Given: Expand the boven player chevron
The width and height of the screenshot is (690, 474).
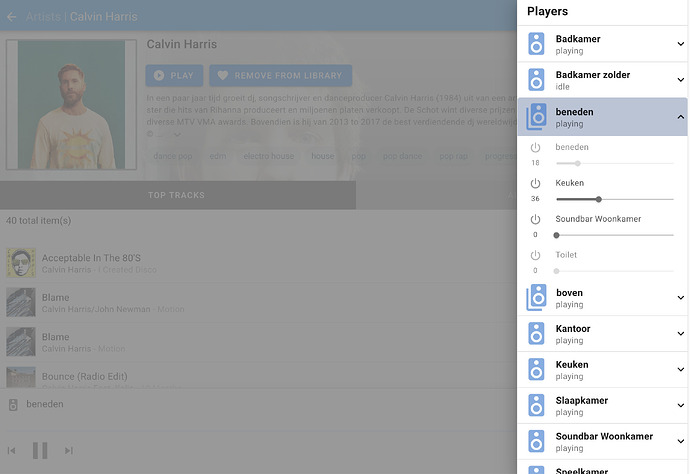Looking at the screenshot, I should coord(680,298).
